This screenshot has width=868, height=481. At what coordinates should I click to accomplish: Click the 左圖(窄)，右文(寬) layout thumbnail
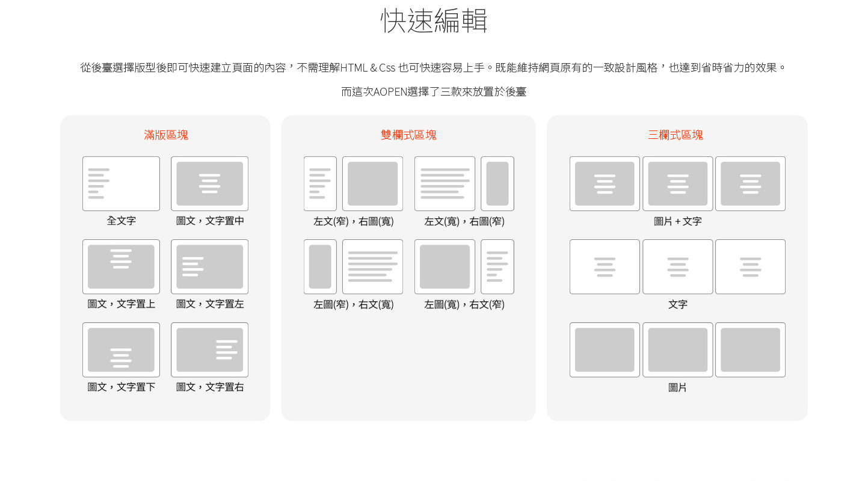(353, 266)
